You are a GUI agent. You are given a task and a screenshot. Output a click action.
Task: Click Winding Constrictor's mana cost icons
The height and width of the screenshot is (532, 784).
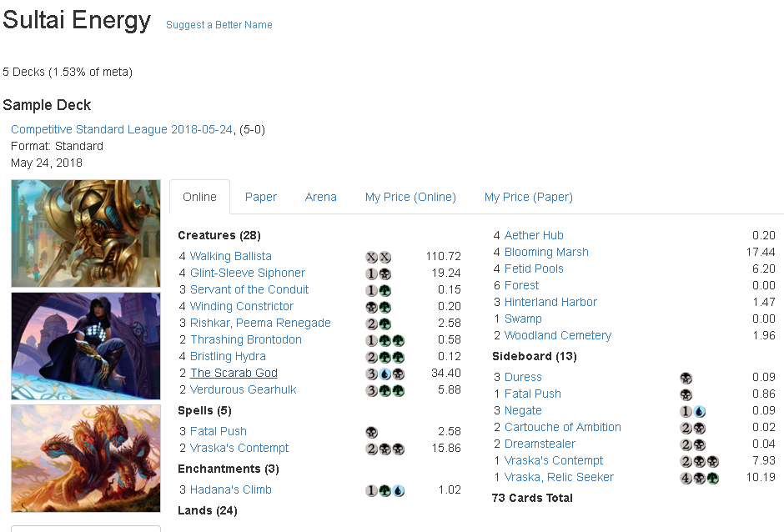[x=378, y=307]
